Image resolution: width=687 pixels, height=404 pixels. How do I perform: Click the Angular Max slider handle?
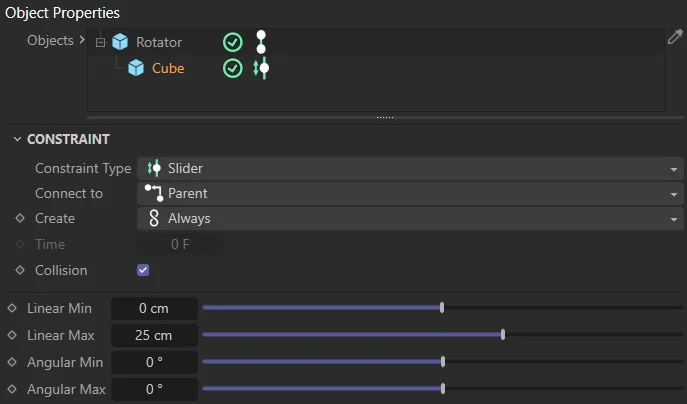pos(443,389)
